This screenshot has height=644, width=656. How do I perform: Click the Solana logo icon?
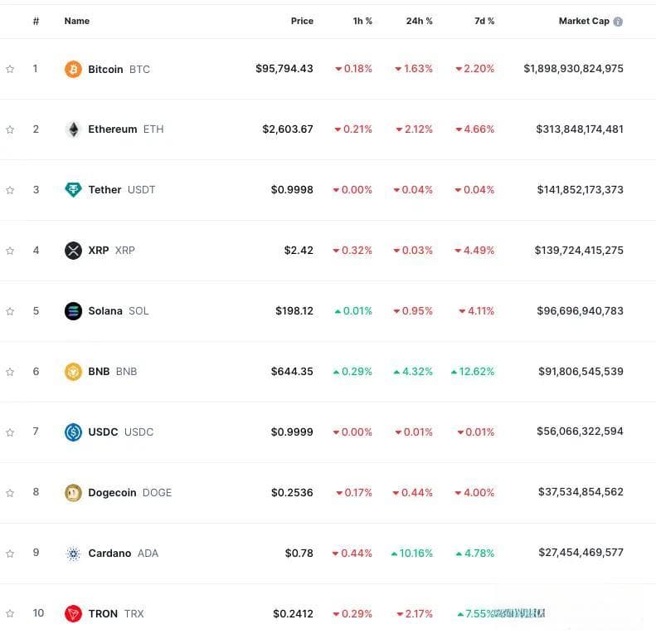click(x=73, y=311)
